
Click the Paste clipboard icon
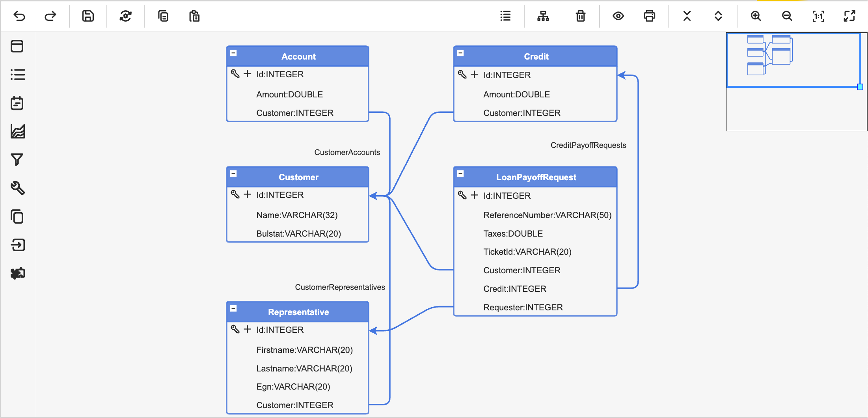coord(194,16)
